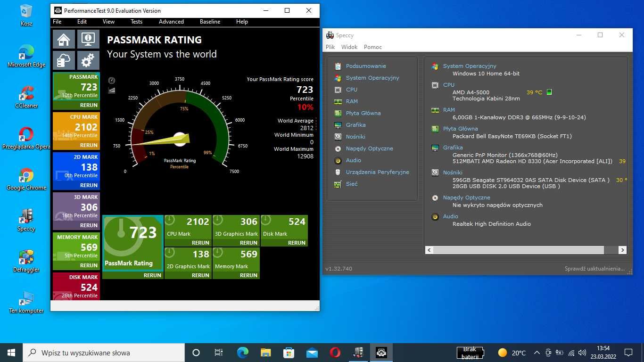Show hidden system tray icons chevron
Image resolution: width=644 pixels, height=362 pixels.
click(x=537, y=353)
